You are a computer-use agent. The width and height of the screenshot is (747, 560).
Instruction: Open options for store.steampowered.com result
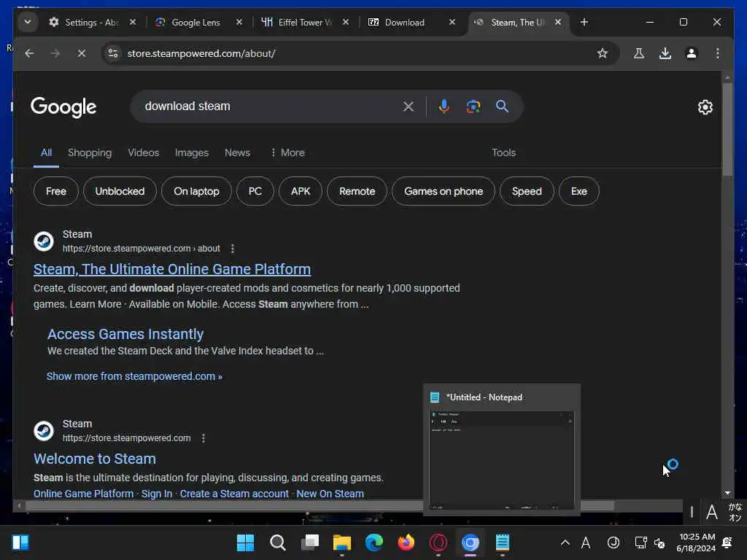204,438
